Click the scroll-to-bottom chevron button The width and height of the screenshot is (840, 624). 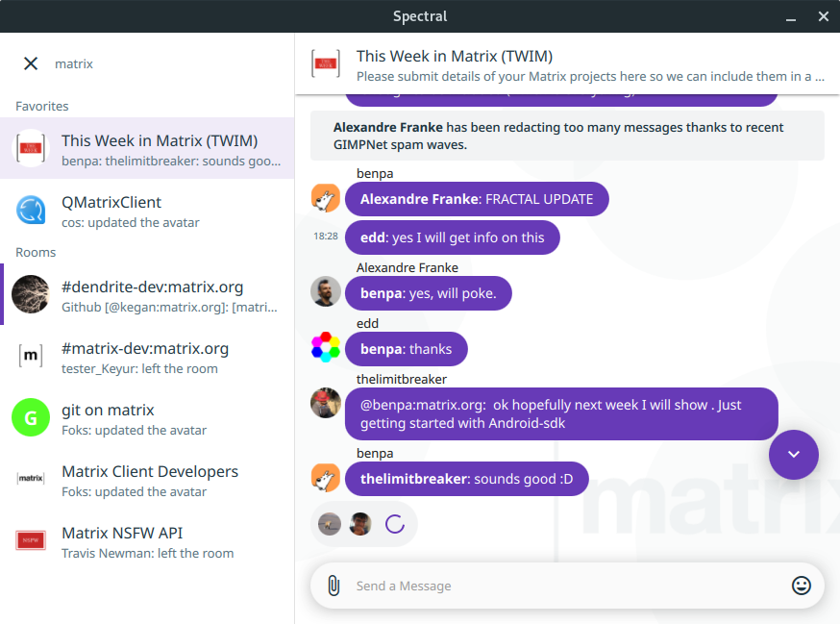pos(793,455)
